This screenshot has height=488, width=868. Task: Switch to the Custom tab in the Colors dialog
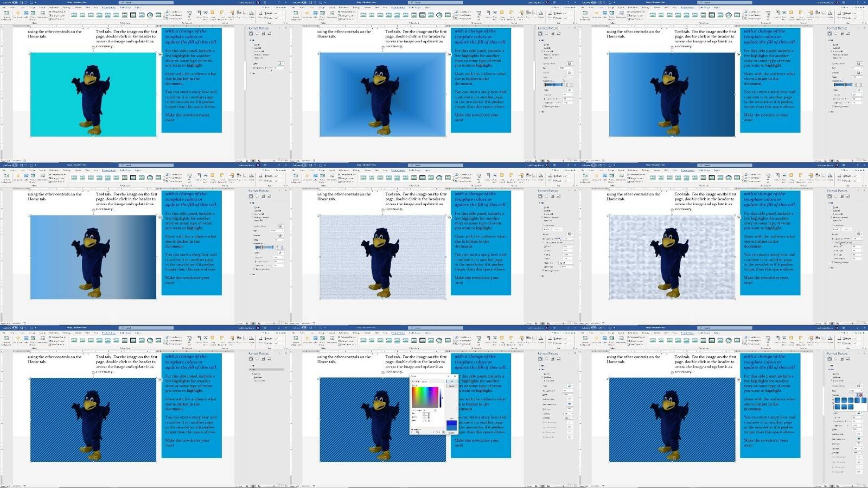coord(425,382)
